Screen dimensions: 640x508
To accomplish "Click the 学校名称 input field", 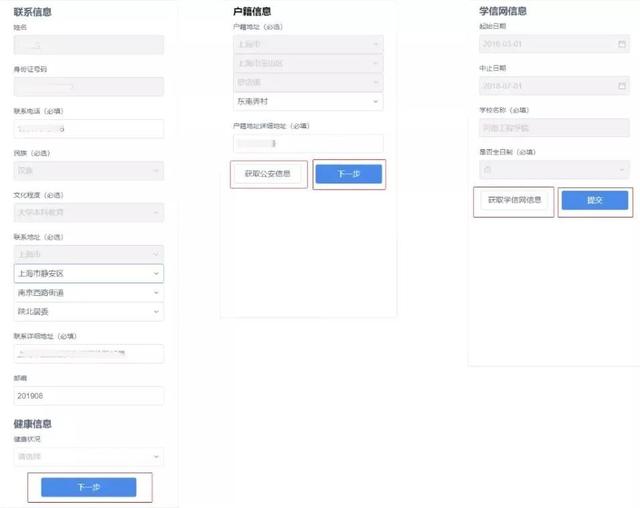I will 554,128.
